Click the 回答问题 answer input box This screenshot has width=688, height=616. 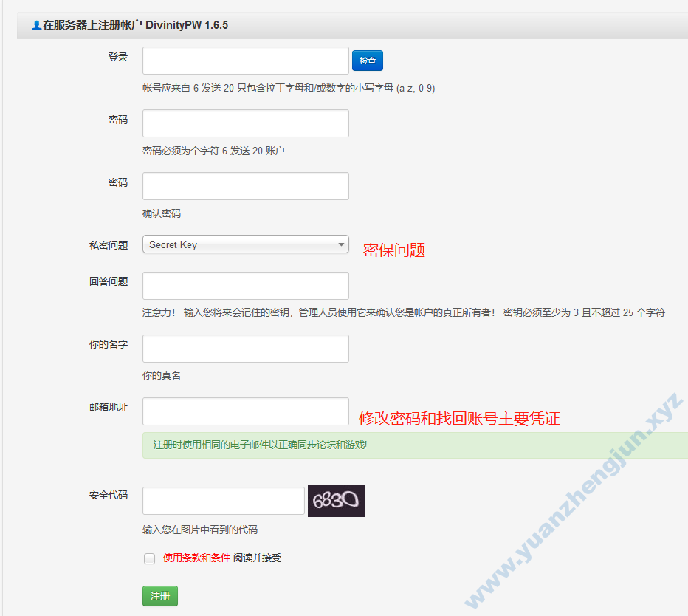(245, 286)
